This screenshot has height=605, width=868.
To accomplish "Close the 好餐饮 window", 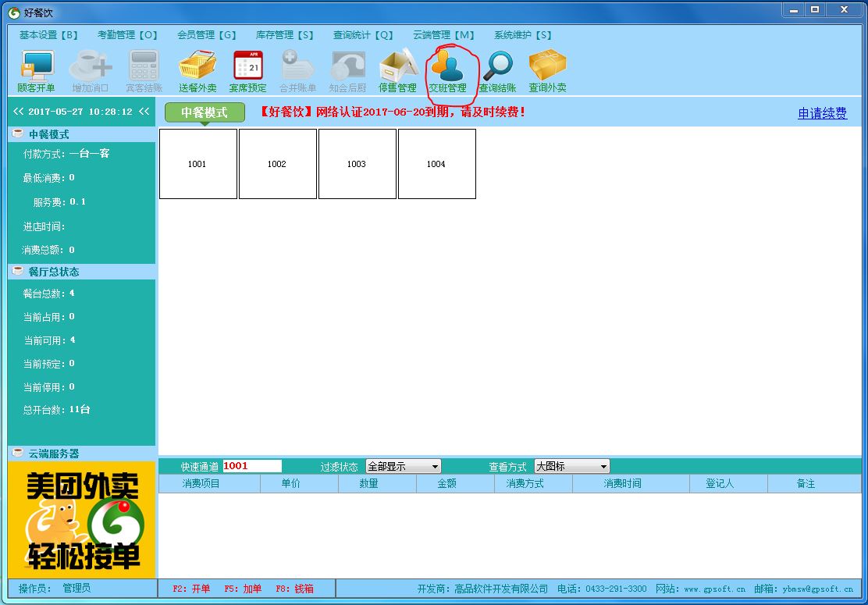I will (845, 10).
